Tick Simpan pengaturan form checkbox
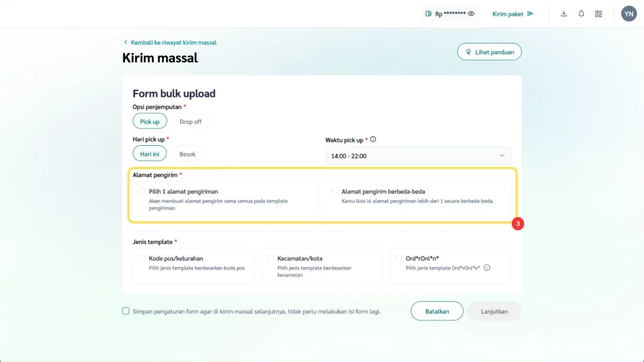This screenshot has height=362, width=644. coord(126,311)
